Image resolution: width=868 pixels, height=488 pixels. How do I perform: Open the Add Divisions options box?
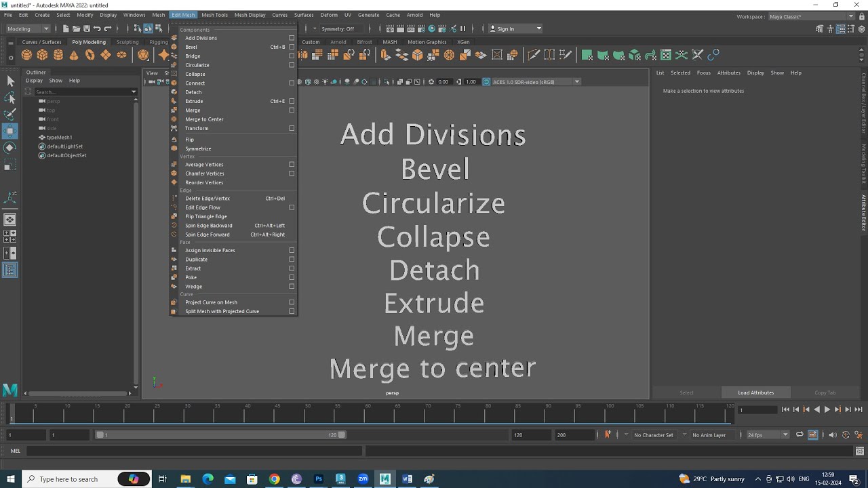(x=292, y=38)
